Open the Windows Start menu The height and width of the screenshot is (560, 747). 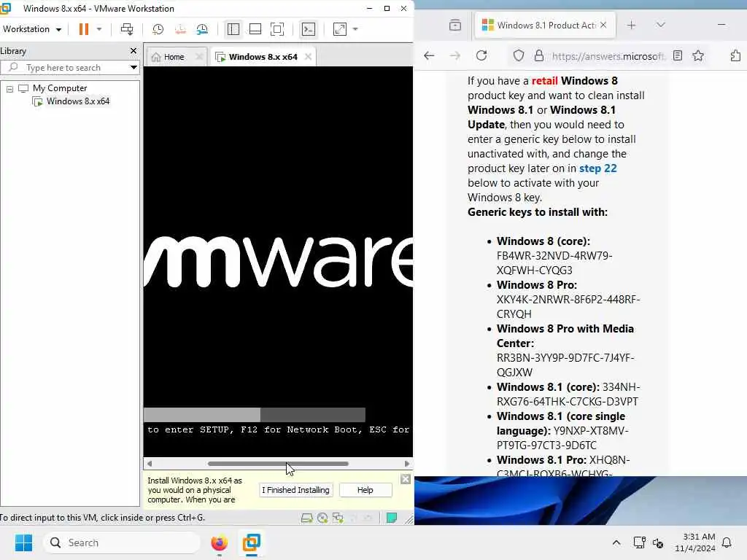pyautogui.click(x=23, y=542)
